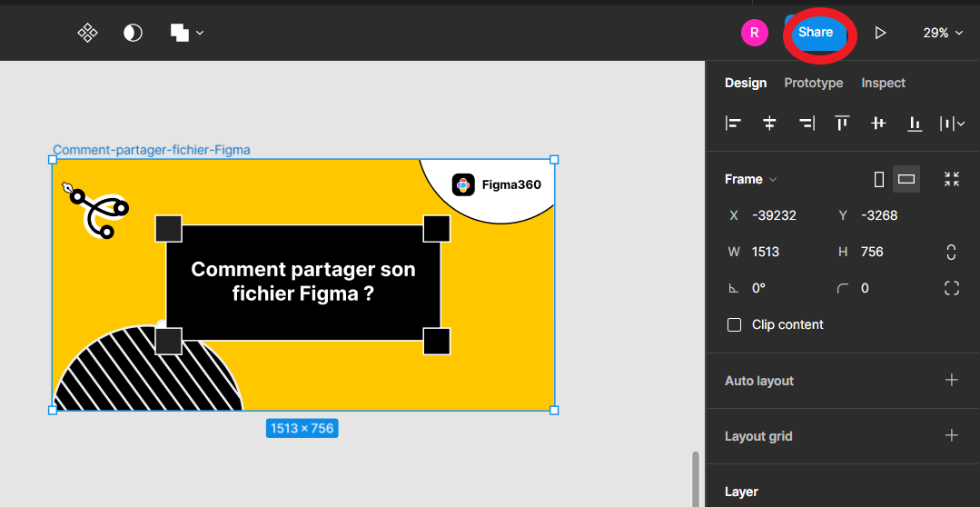The width and height of the screenshot is (980, 507).
Task: Click the Align bottom icon
Action: coord(915,124)
